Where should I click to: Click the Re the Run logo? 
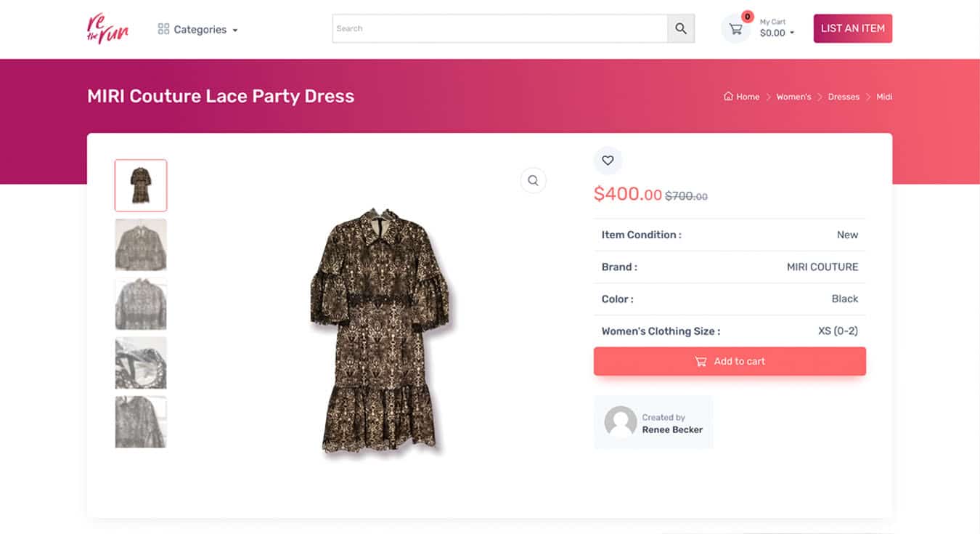point(107,29)
